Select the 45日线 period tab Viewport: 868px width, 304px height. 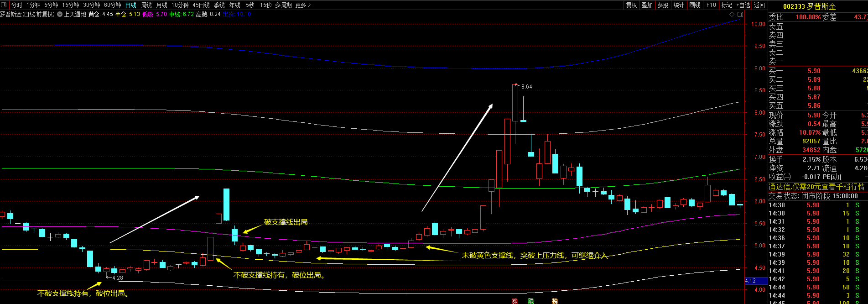[201, 5]
